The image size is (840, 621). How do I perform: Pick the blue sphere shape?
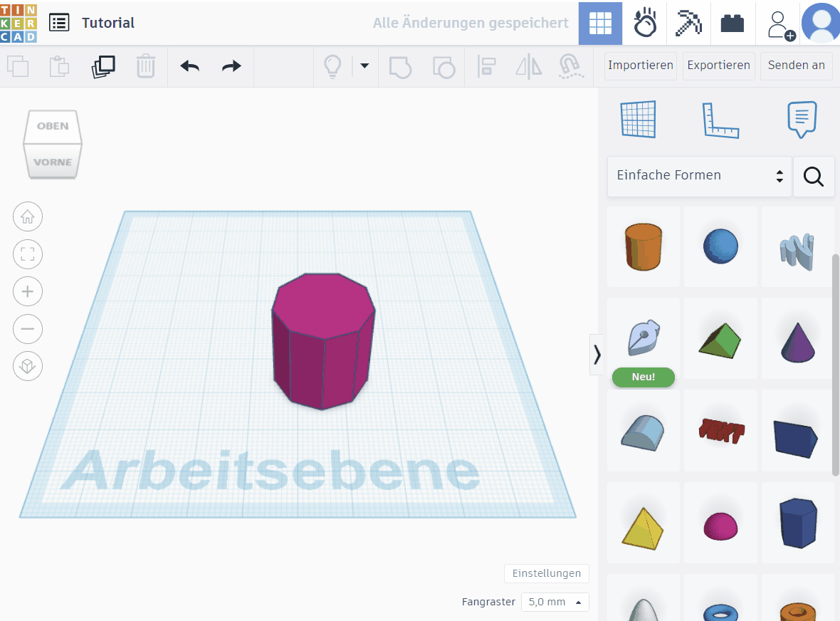coord(720,246)
